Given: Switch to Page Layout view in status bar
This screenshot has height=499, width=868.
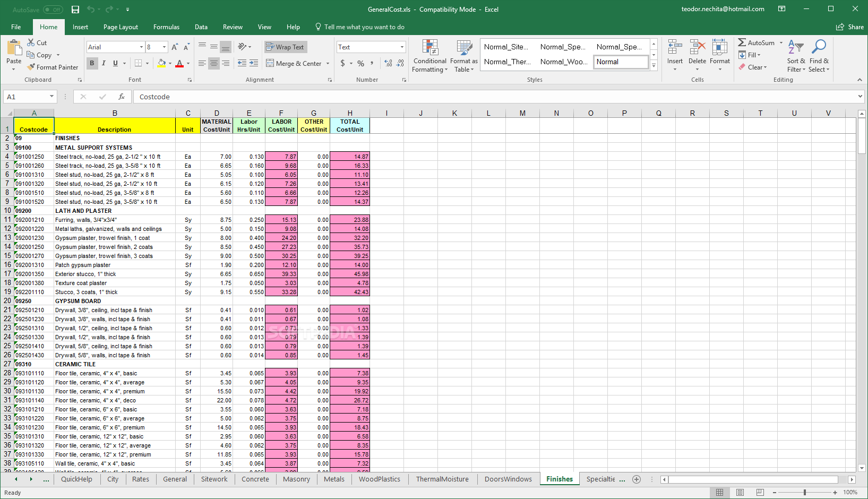Looking at the screenshot, I should point(740,492).
